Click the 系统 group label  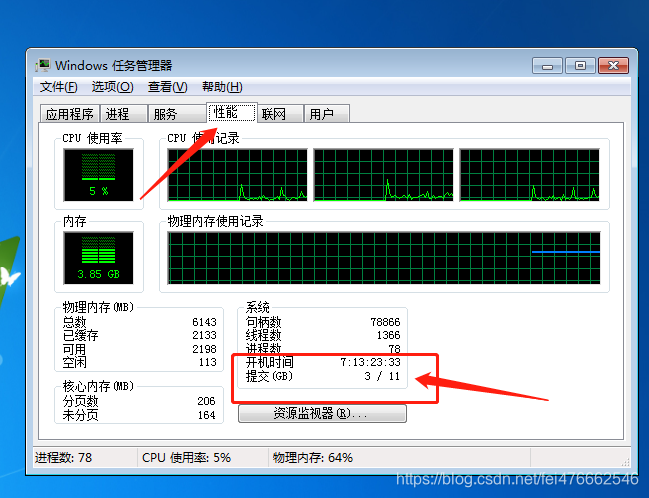(x=257, y=307)
